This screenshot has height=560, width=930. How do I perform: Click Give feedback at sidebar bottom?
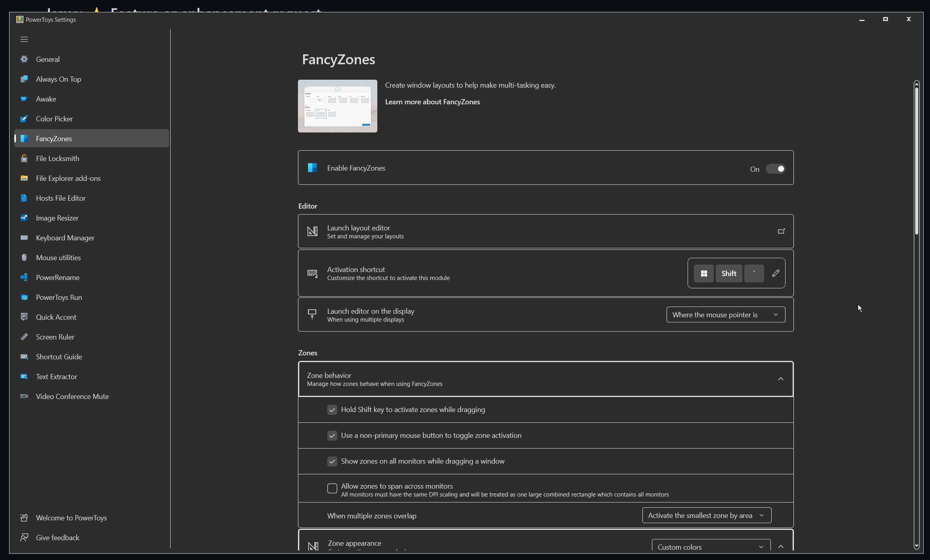click(57, 537)
